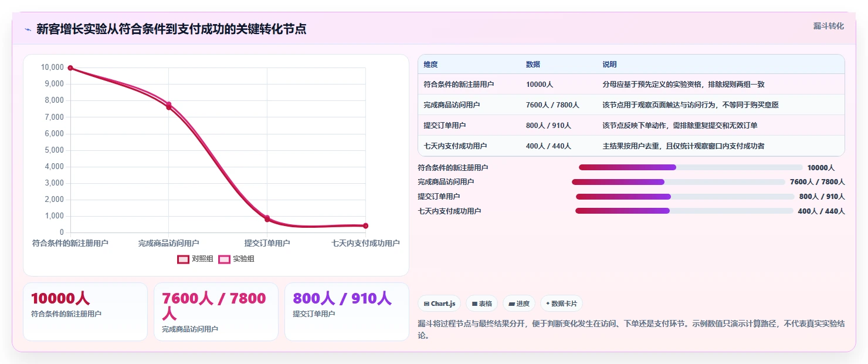Click table cell 完成商品访问用户
868x364 pixels.
tap(452, 105)
